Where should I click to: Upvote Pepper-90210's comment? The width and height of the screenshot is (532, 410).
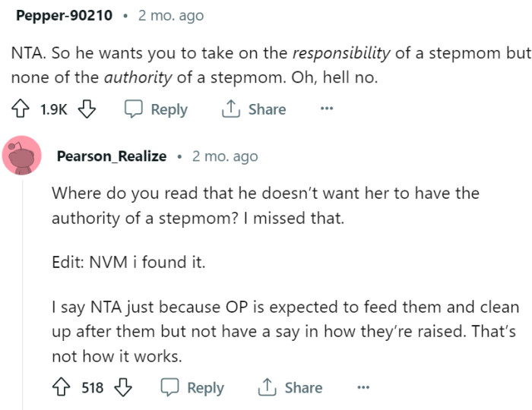(21, 109)
